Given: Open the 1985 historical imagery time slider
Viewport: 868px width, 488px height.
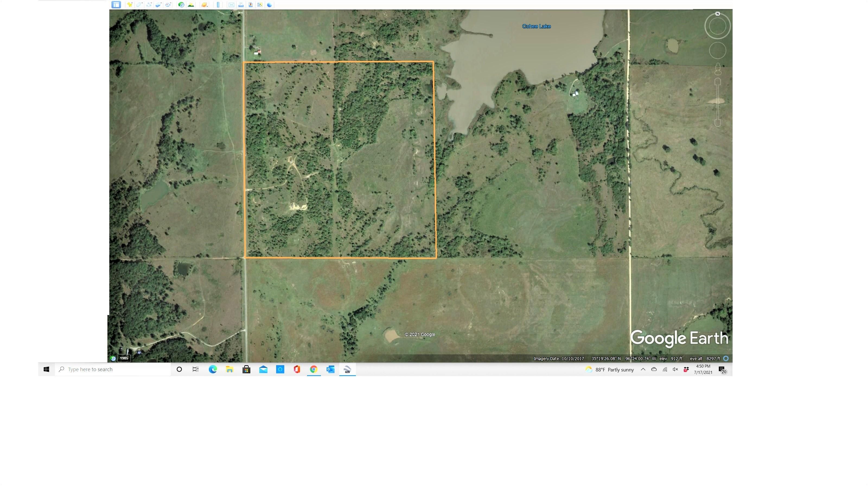Looking at the screenshot, I should pyautogui.click(x=123, y=358).
